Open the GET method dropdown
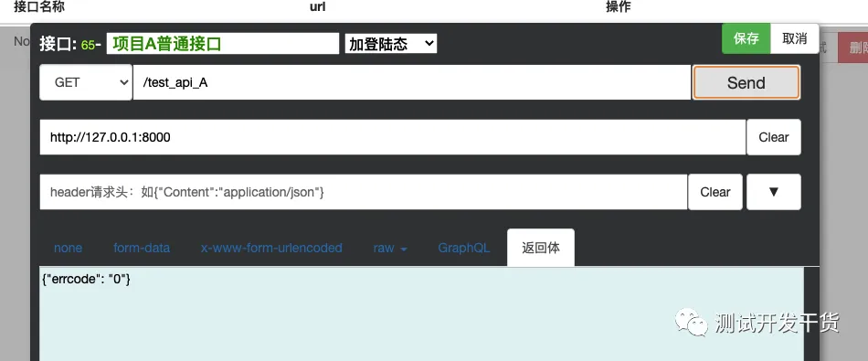The height and width of the screenshot is (361, 868). click(x=86, y=82)
